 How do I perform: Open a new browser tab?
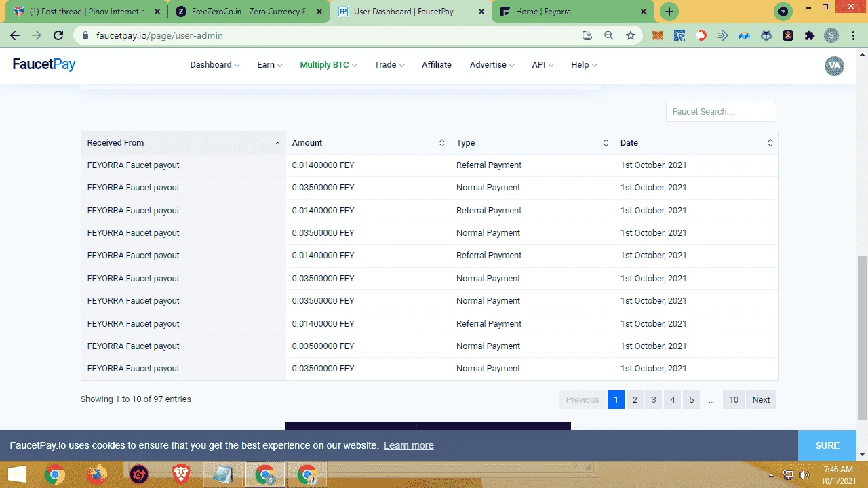tap(669, 12)
